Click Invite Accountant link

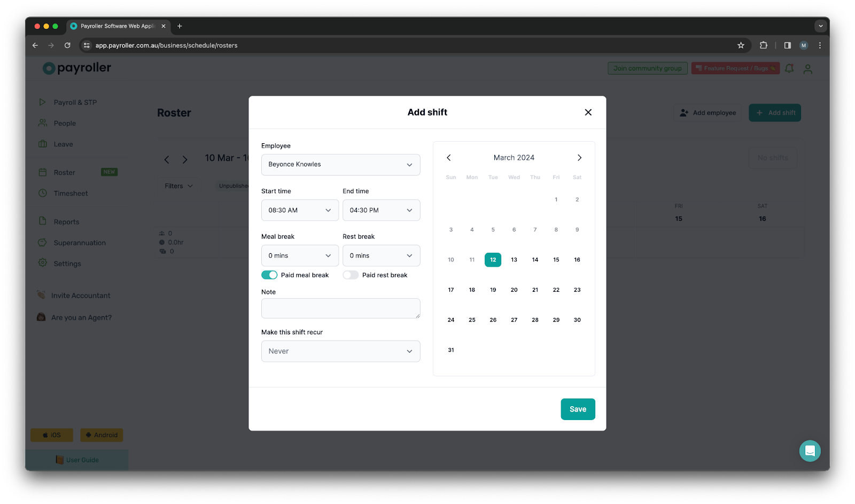[x=75, y=295]
